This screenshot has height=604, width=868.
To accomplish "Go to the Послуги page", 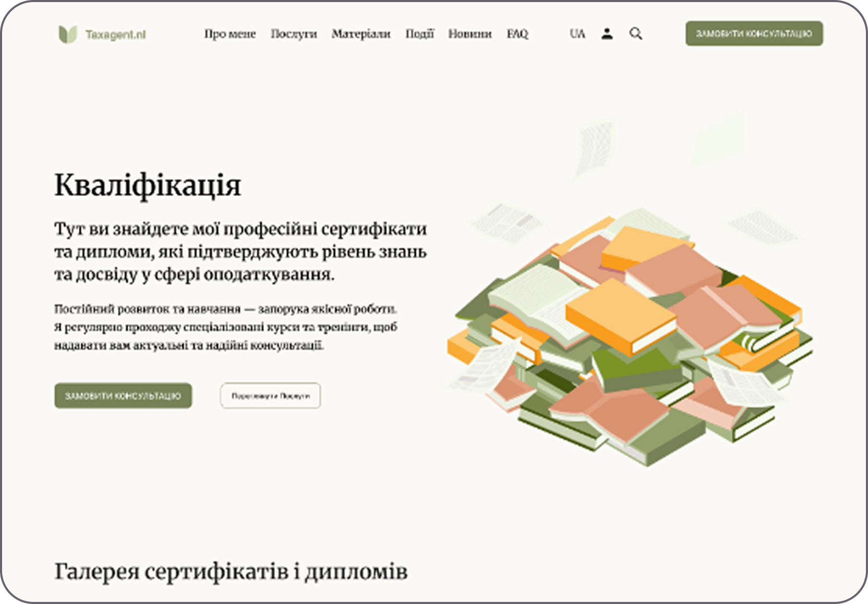I will tap(294, 34).
